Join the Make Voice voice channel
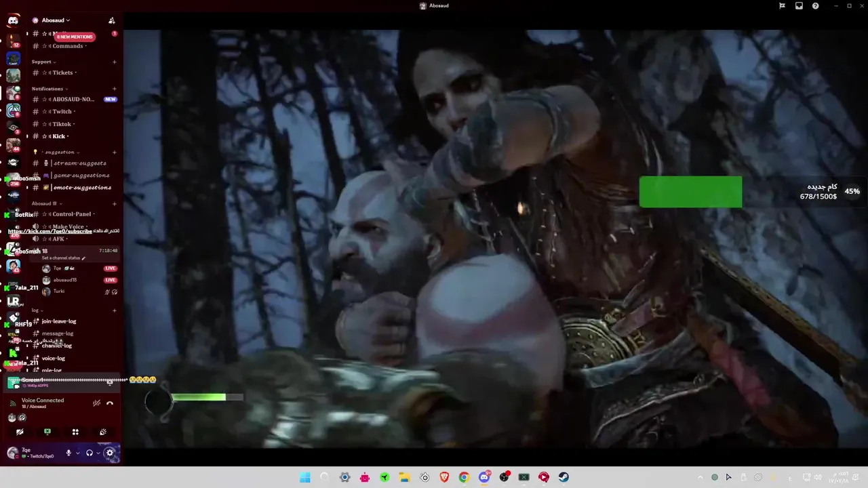Viewport: 868px width, 488px height. click(75, 226)
